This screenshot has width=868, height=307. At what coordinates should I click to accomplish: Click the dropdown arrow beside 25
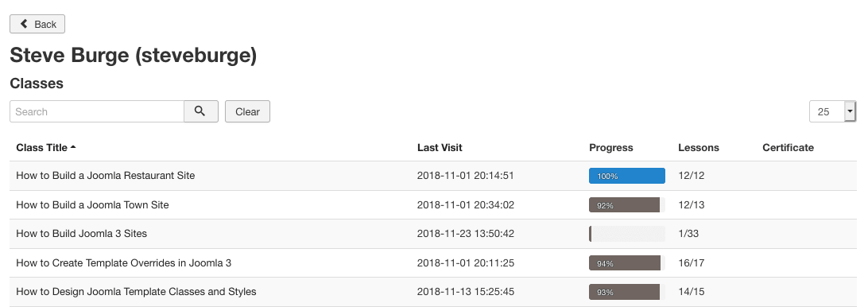tap(850, 111)
